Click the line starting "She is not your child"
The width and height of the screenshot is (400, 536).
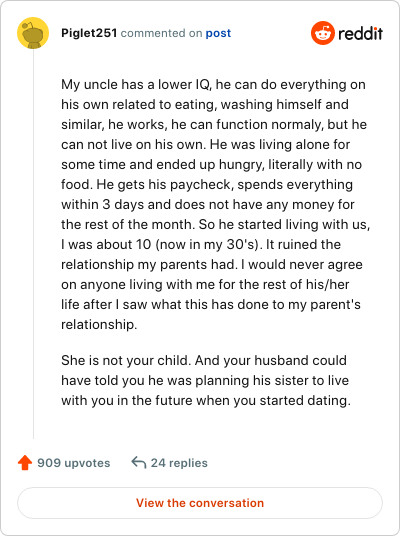[x=204, y=360]
